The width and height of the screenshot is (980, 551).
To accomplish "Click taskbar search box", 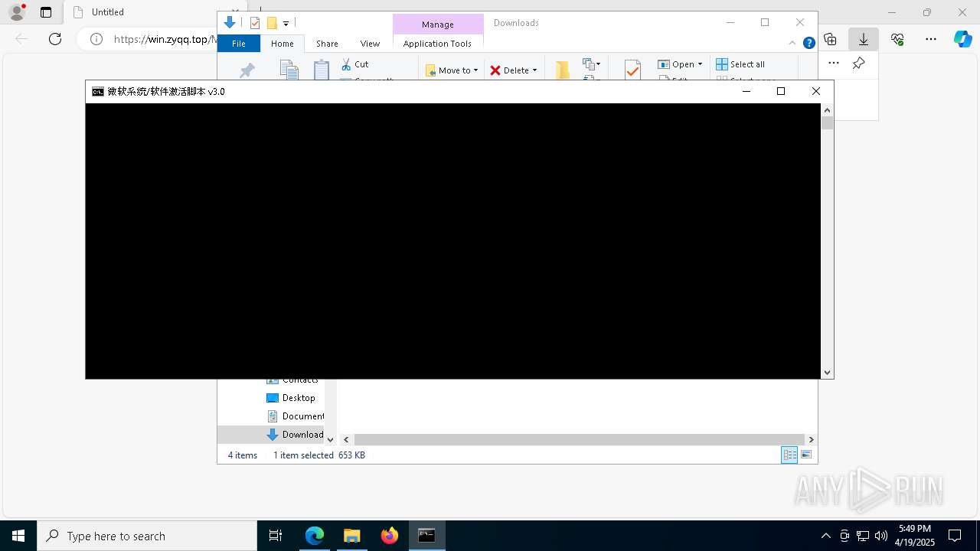I will (147, 536).
